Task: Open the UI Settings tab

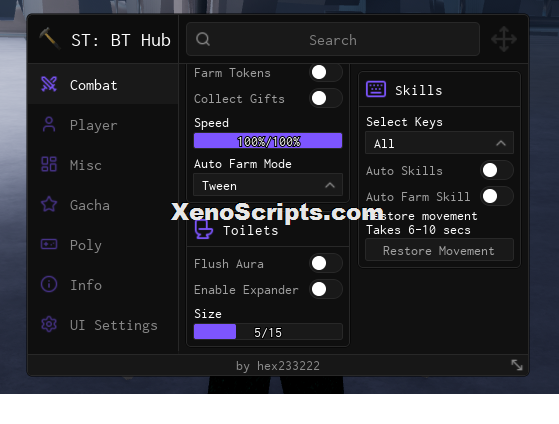Action: click(x=103, y=324)
